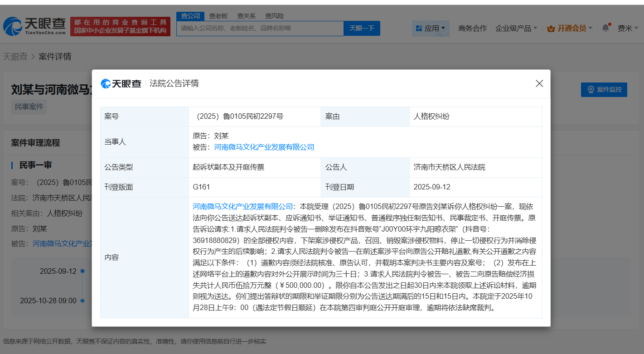Click the notification bell icon
This screenshot has width=644, height=354.
605,28
